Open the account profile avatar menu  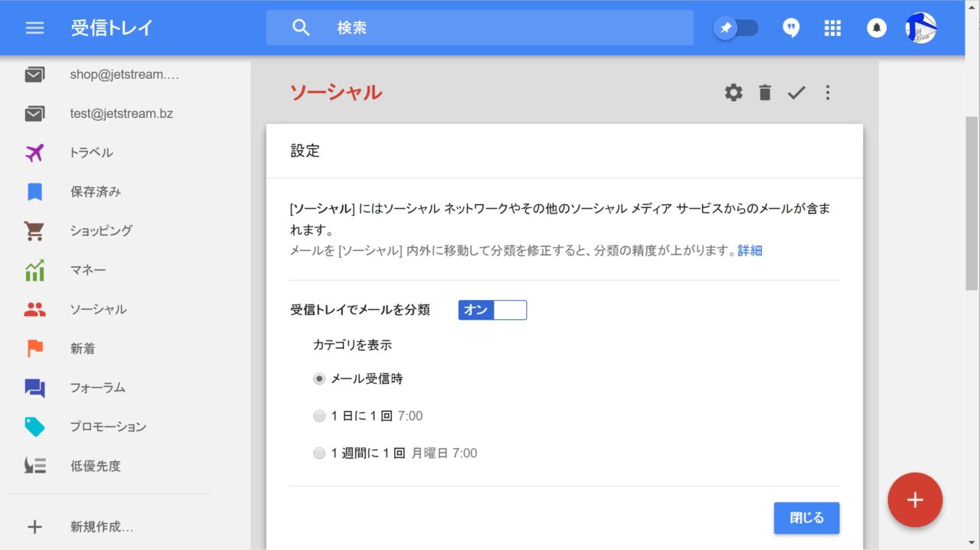(921, 28)
